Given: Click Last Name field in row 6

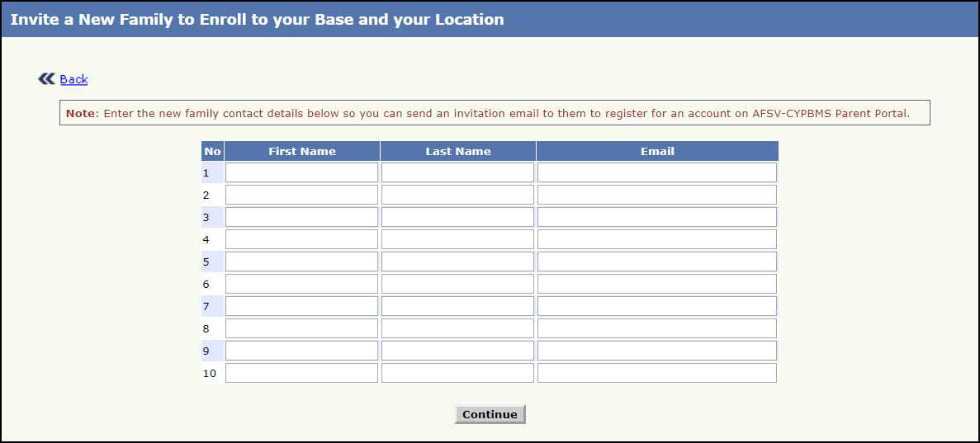Looking at the screenshot, I should 457,284.
